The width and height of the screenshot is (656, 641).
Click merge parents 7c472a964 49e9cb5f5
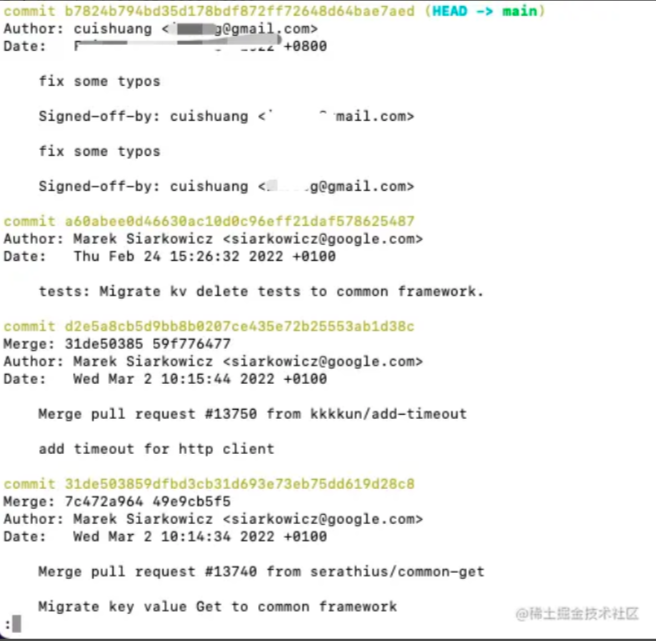pyautogui.click(x=148, y=501)
